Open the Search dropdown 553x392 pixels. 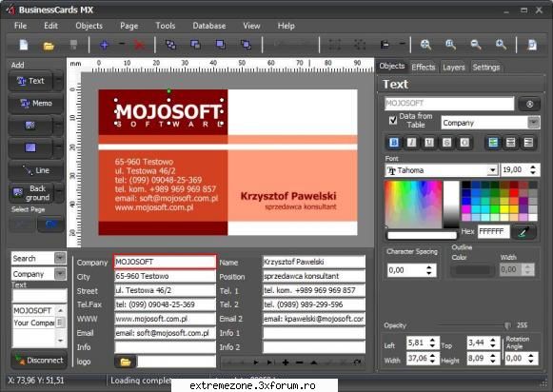tap(60, 258)
